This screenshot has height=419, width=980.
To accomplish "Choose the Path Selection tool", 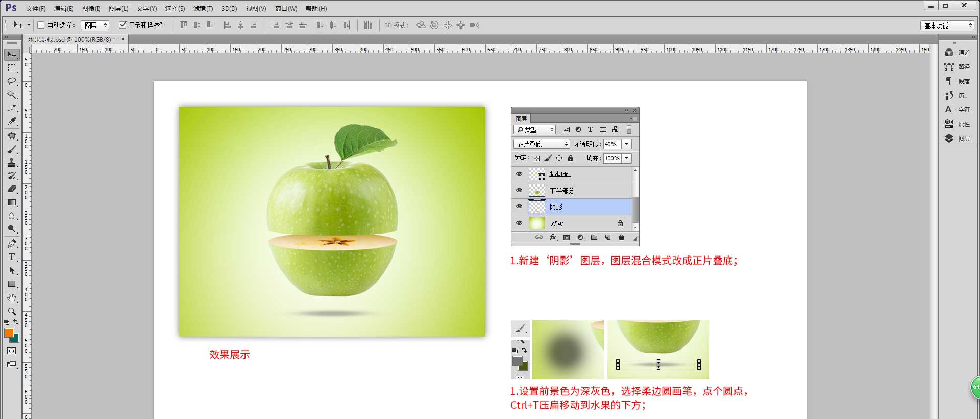I will [x=12, y=270].
